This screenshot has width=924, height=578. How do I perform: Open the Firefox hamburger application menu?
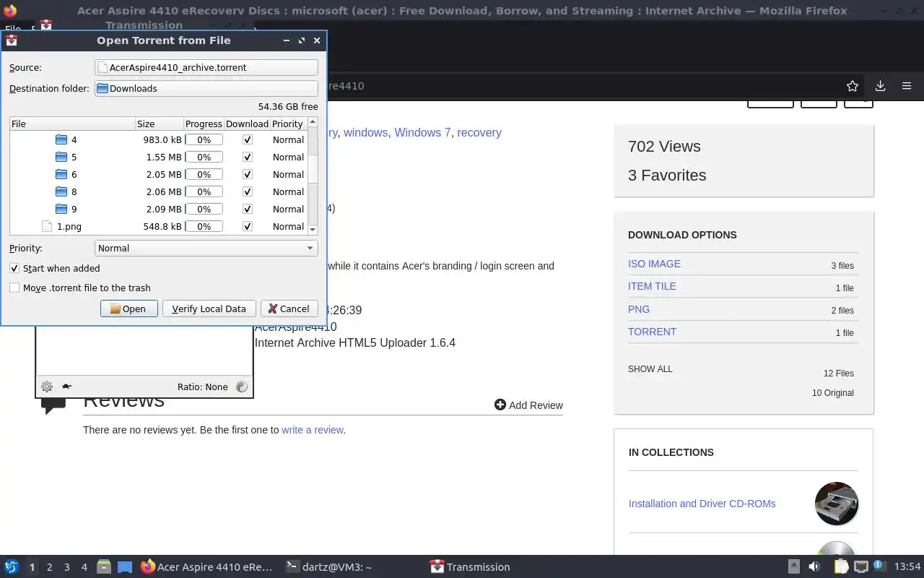[907, 86]
